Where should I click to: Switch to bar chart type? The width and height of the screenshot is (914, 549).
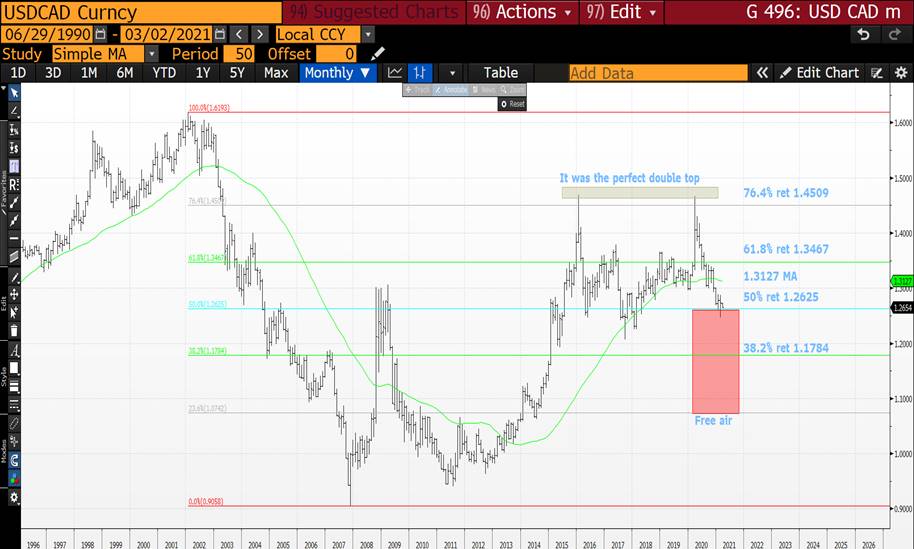click(x=421, y=73)
